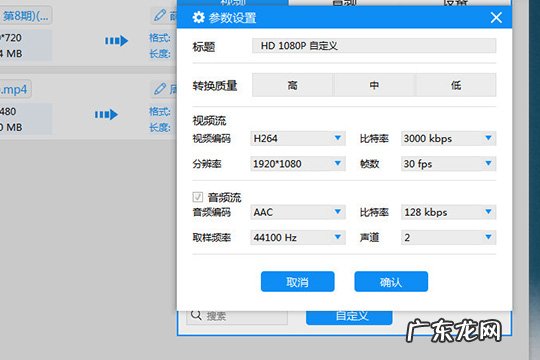The width and height of the screenshot is (540, 360).
Task: Close the 参数设置 dialog
Action: (x=496, y=17)
